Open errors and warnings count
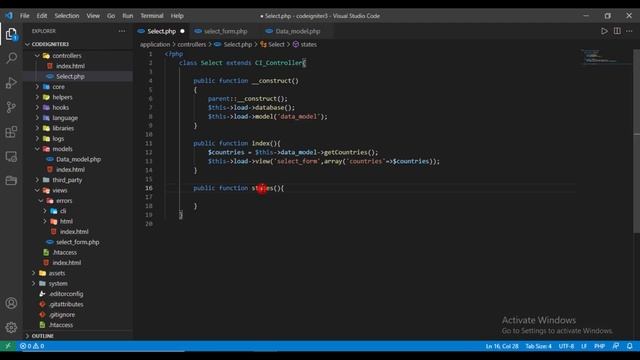This screenshot has width=640, height=360. 32,346
